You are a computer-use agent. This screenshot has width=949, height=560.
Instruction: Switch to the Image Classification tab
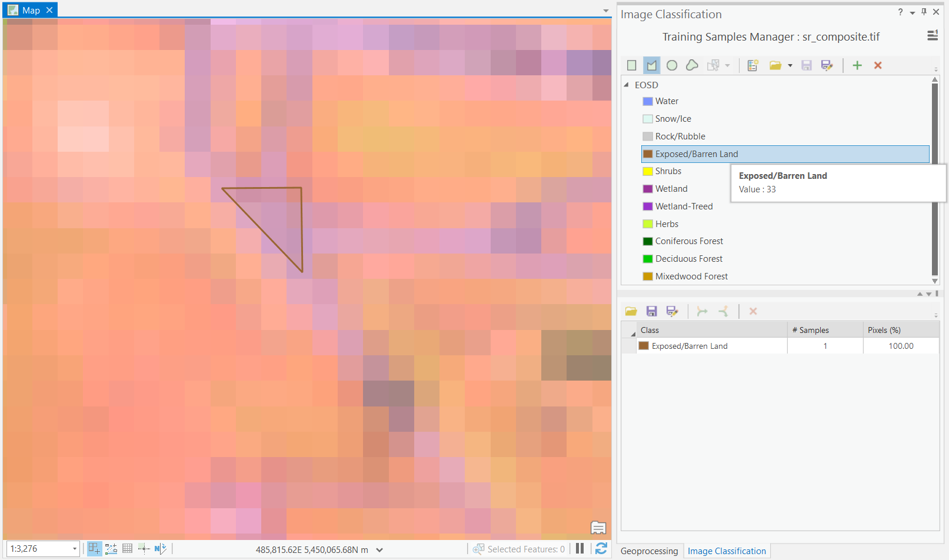[727, 551]
